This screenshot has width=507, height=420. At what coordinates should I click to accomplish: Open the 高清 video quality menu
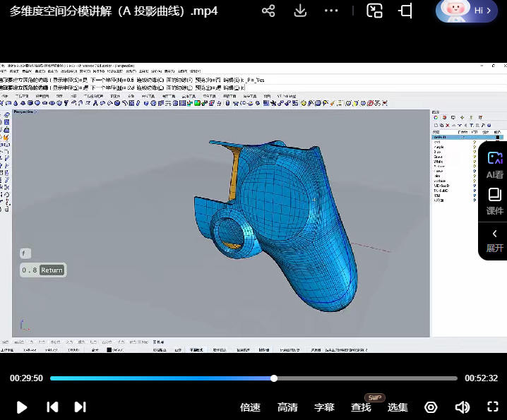click(287, 407)
